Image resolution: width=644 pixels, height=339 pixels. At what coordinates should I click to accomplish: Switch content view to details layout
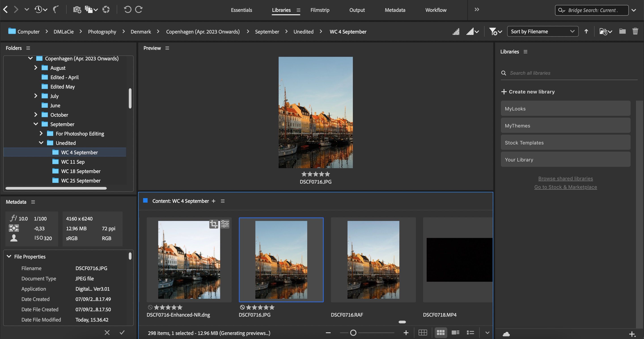pos(455,333)
